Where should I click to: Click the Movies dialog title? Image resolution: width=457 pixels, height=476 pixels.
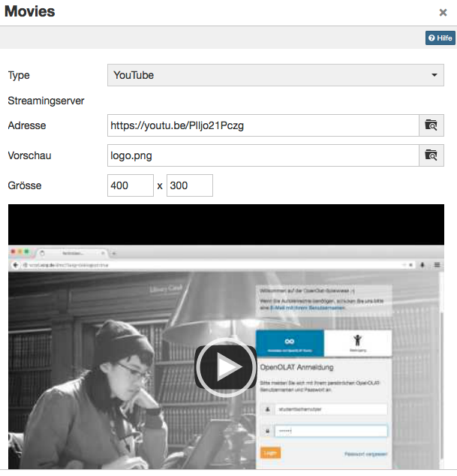point(30,12)
